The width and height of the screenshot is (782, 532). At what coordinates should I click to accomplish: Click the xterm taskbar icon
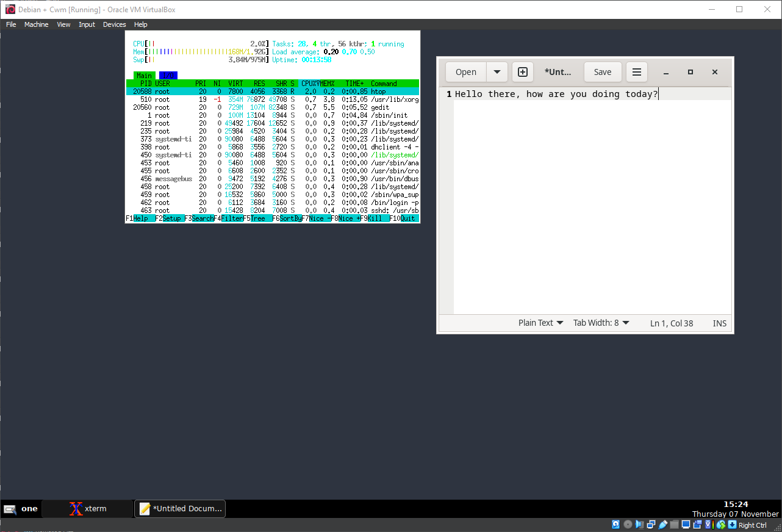coord(88,509)
